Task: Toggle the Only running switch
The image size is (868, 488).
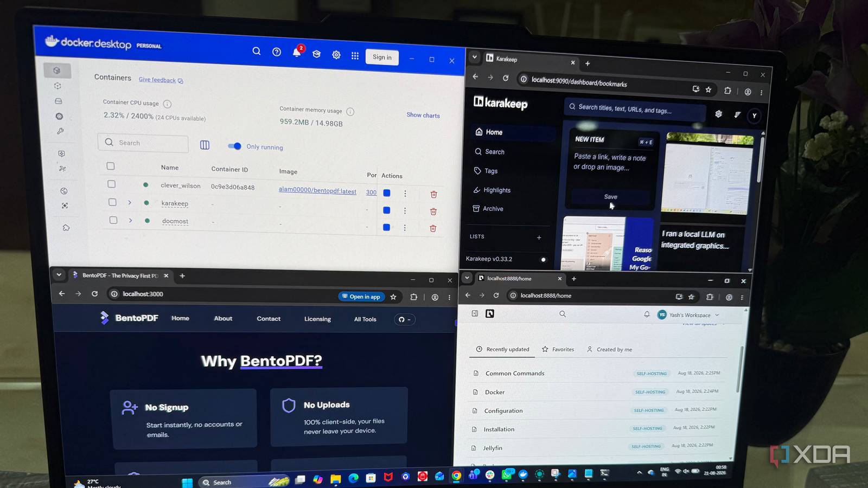Action: pyautogui.click(x=235, y=146)
